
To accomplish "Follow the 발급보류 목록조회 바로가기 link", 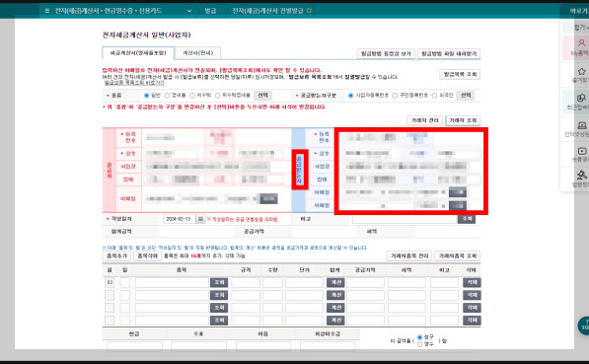I will (134, 83).
